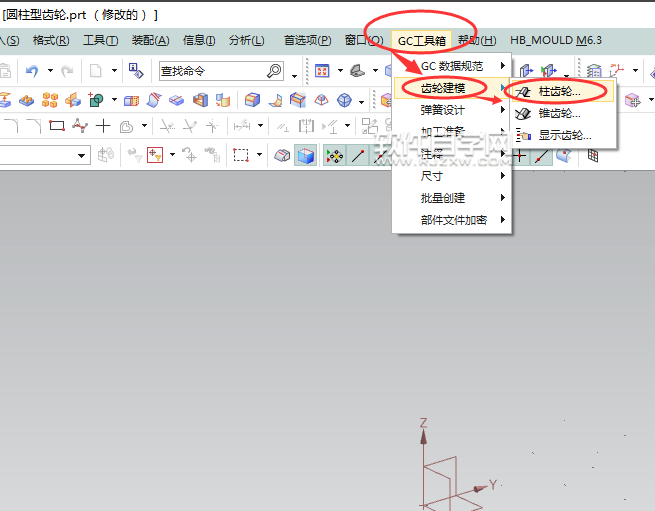This screenshot has height=511, width=655.
Task: Open the 信息(I) menu
Action: pyautogui.click(x=199, y=40)
